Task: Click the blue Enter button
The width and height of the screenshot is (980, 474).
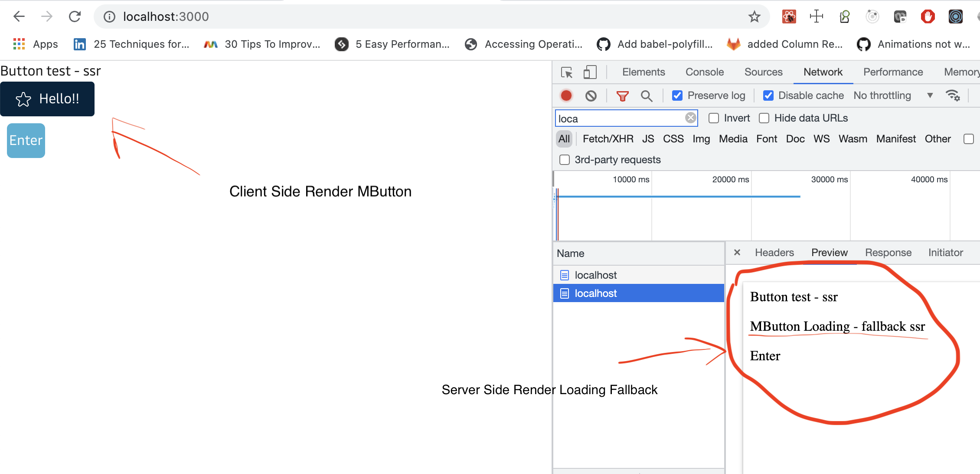Action: tap(26, 141)
